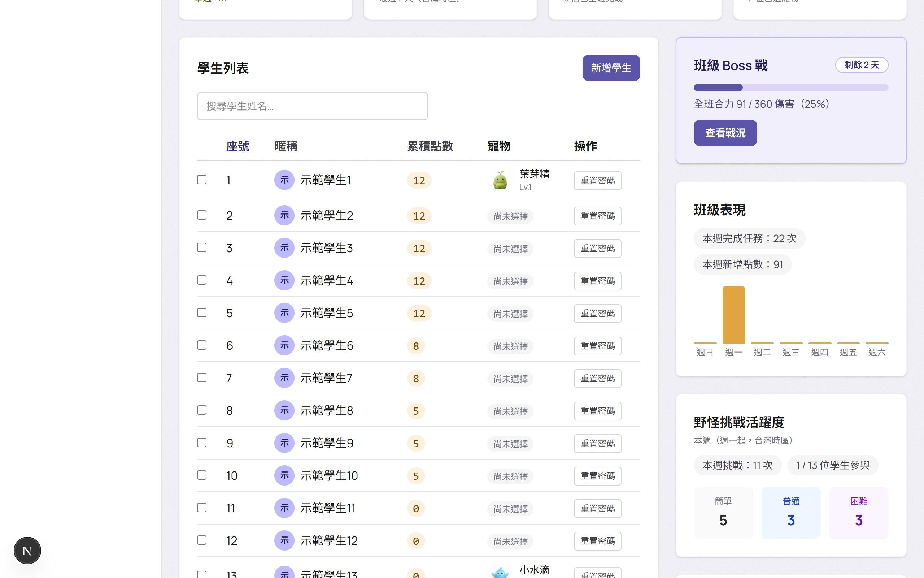
Task: Click avatar of 示範學生2
Action: (x=284, y=215)
